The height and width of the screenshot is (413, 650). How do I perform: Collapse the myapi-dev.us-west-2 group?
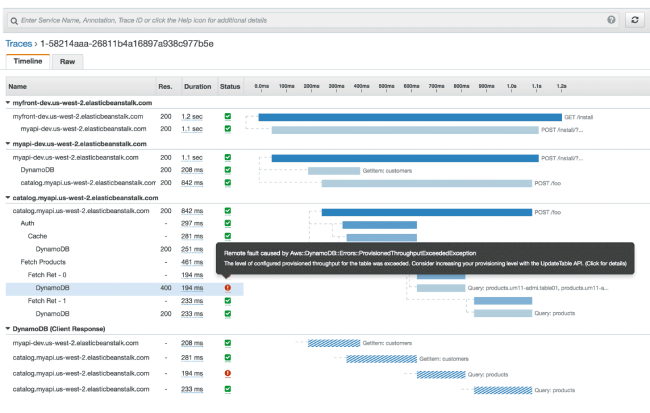click(8, 144)
